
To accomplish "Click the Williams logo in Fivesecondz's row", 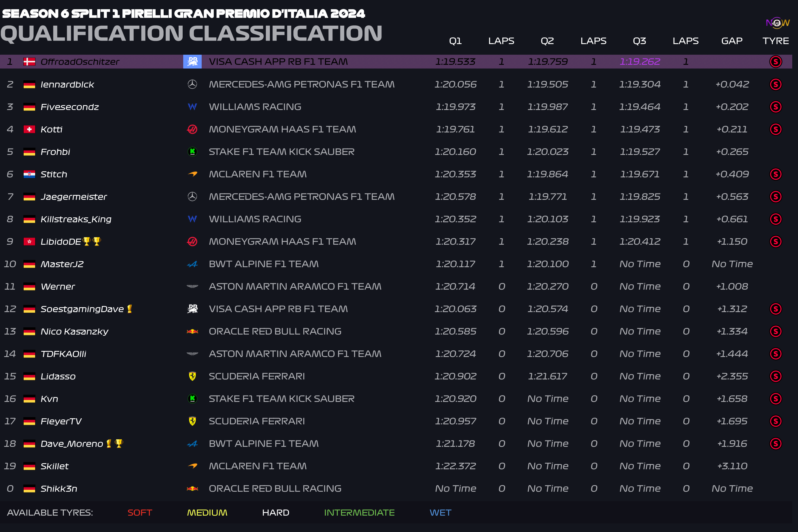I will coord(192,107).
